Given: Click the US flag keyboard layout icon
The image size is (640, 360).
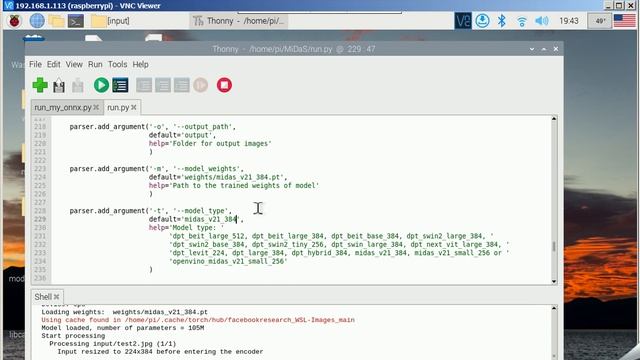Looking at the screenshot, I should click(x=624, y=21).
